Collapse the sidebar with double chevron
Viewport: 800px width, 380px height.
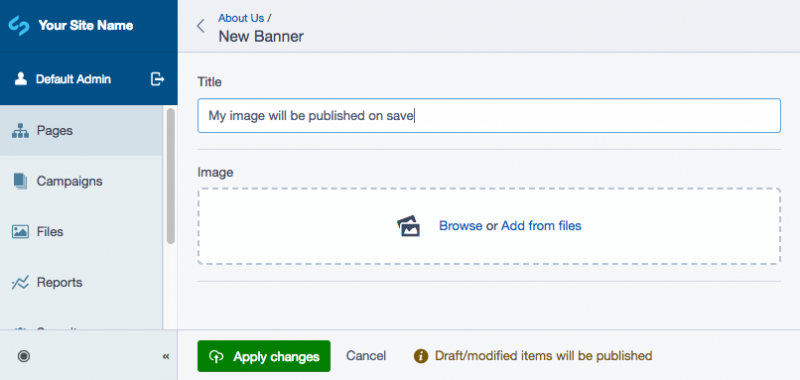pyautogui.click(x=166, y=356)
